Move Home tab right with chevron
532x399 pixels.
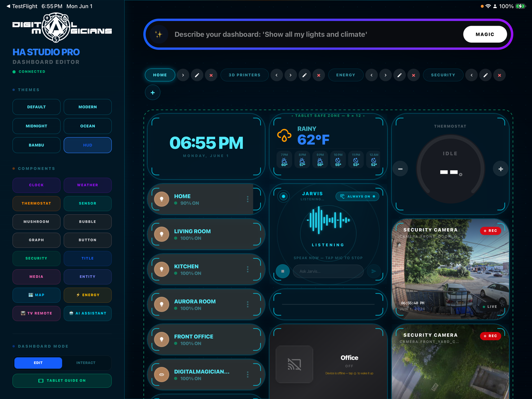(183, 75)
